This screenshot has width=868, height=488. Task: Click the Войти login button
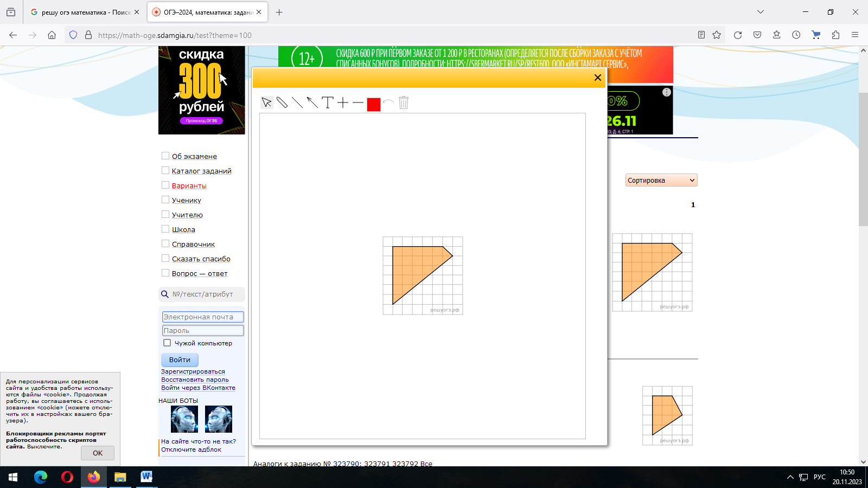click(180, 359)
